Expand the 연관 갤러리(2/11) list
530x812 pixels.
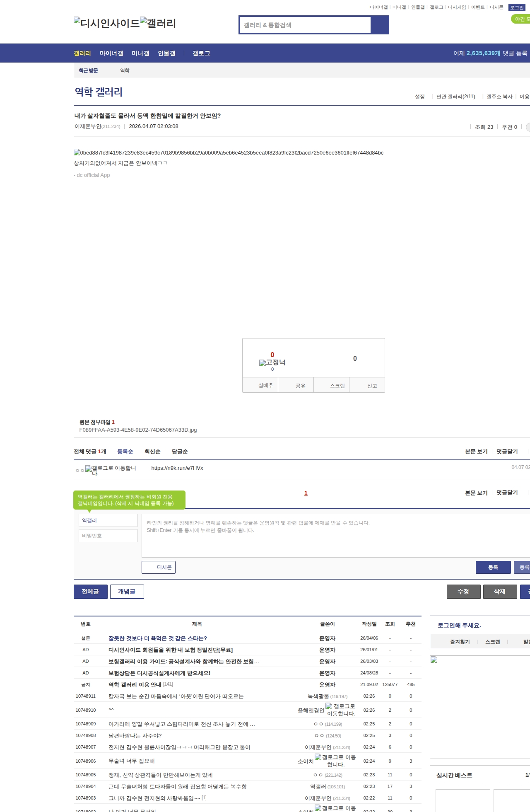tap(456, 97)
